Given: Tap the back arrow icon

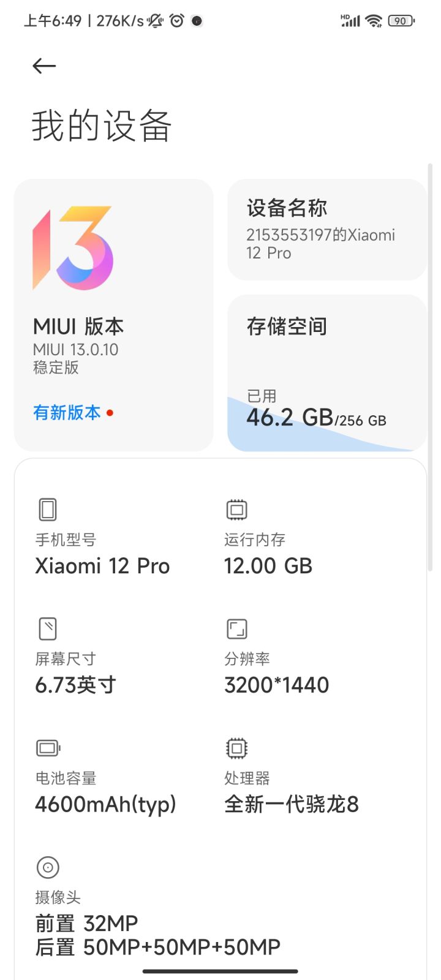Looking at the screenshot, I should pyautogui.click(x=44, y=66).
